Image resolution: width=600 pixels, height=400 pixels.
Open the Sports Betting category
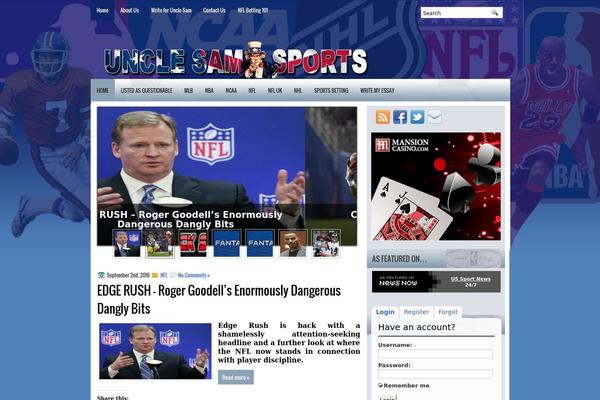[x=331, y=90]
